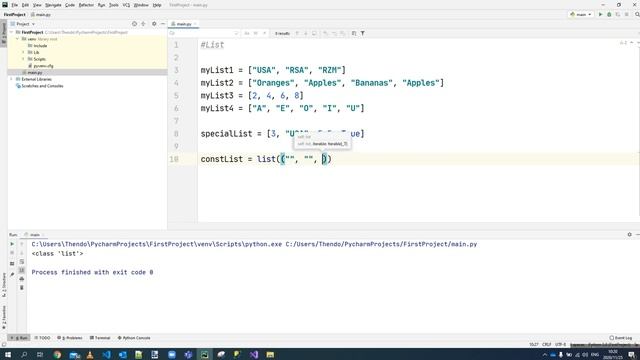Open the TODO tool window
Viewport: 640px width, 360px height.
(42, 338)
